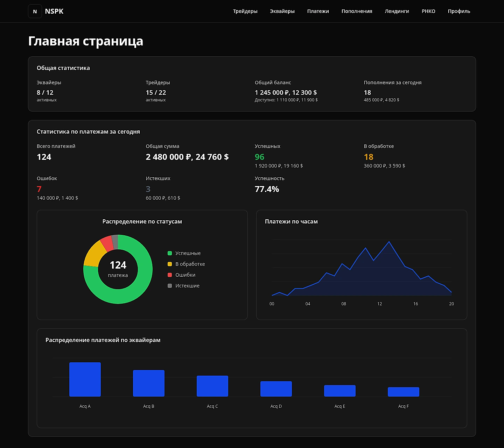The height and width of the screenshot is (448, 504).
Task: Click the 1 920 000 ₽, 19 160 $ amount
Action: [x=279, y=166]
